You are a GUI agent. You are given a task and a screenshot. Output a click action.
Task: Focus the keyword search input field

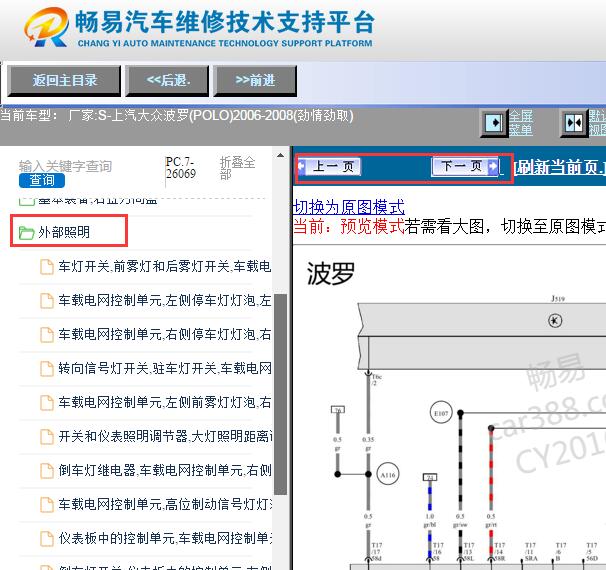(66, 166)
